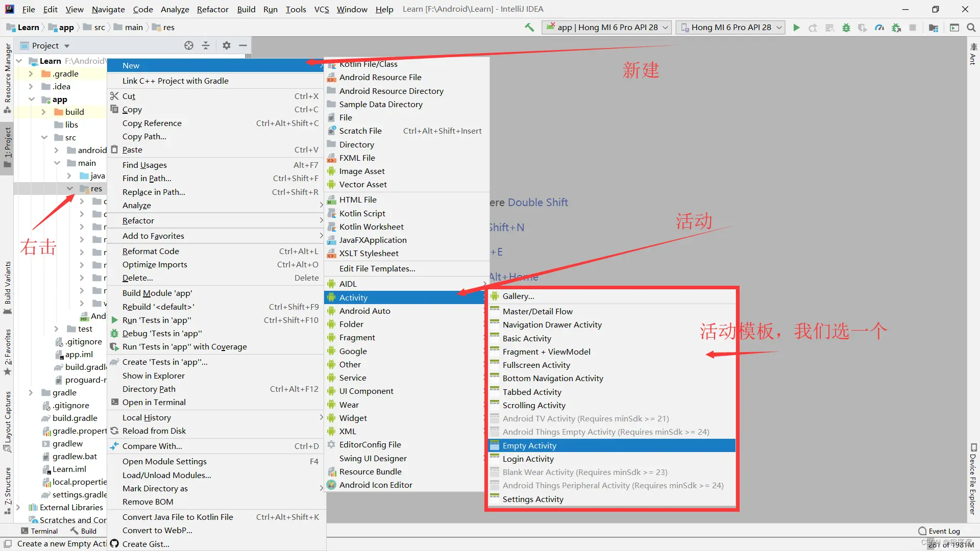Viewport: 980px width, 551px height.
Task: Toggle tool window bars button at bottom-left corner
Action: tap(8, 544)
